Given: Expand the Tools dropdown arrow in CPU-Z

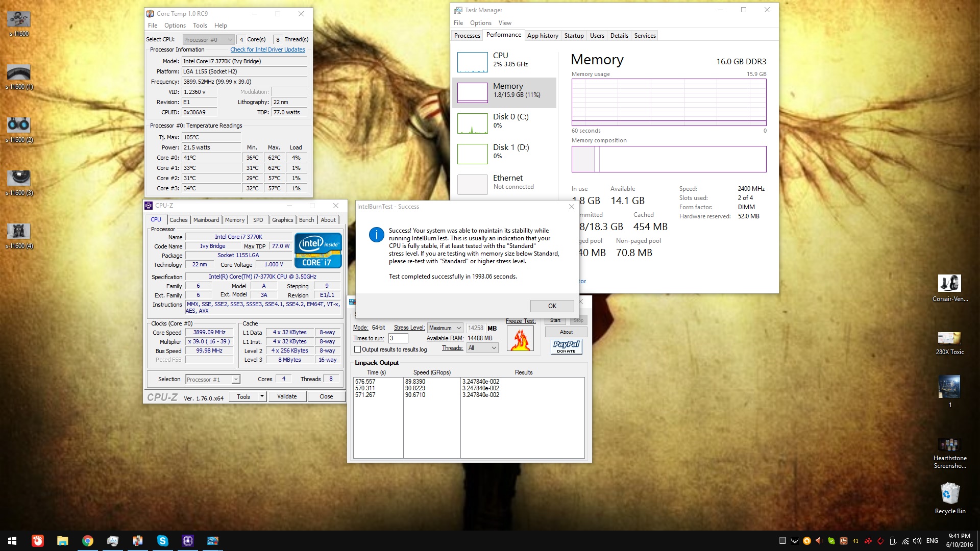Looking at the screenshot, I should (262, 396).
